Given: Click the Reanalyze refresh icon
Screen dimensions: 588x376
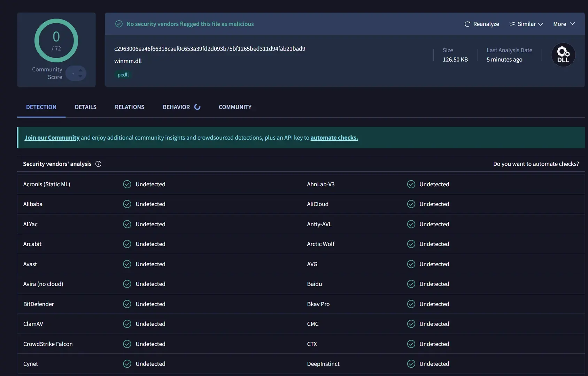Looking at the screenshot, I should (x=467, y=24).
